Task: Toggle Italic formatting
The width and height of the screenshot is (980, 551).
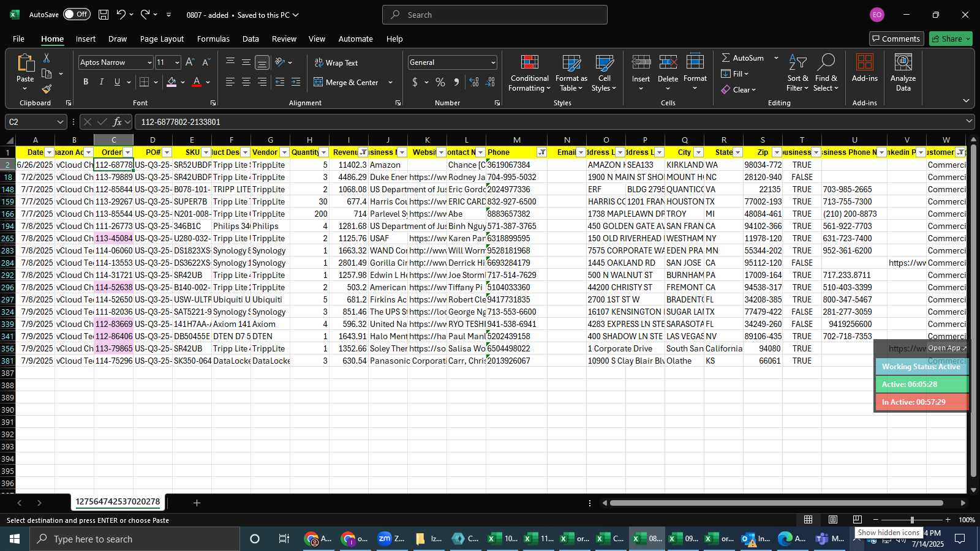Action: (101, 82)
